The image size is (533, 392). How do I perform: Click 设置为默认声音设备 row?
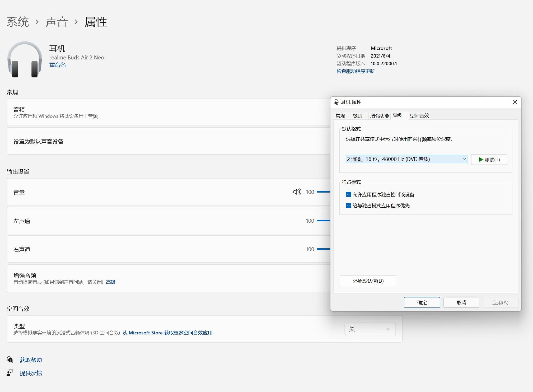pos(169,141)
